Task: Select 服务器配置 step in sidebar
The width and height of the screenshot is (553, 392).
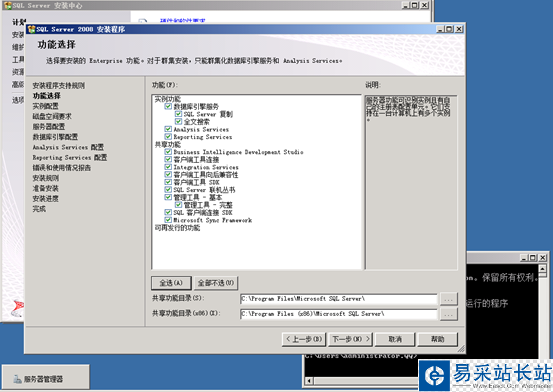Action: click(49, 126)
